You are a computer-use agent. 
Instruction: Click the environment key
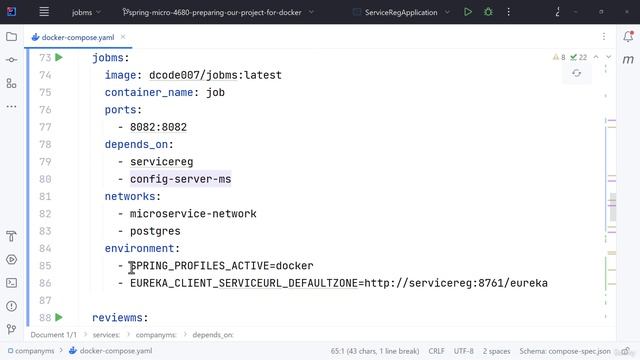click(x=139, y=249)
